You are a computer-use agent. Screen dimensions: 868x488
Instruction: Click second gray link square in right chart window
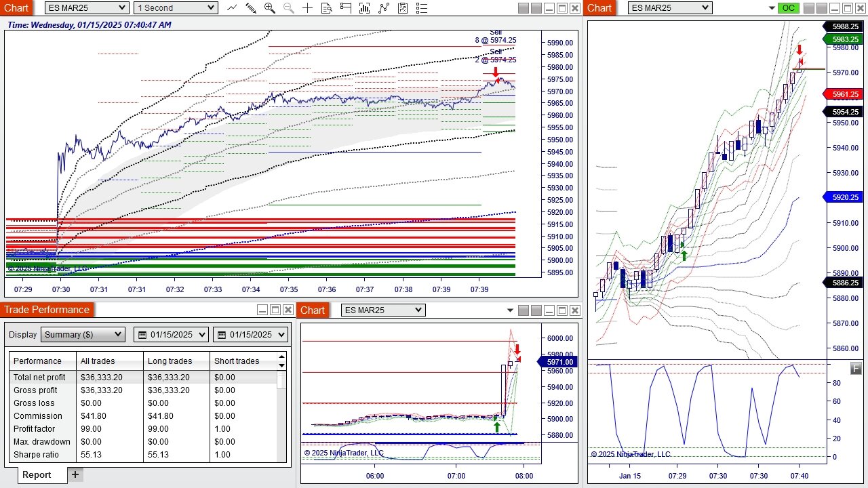(x=821, y=8)
